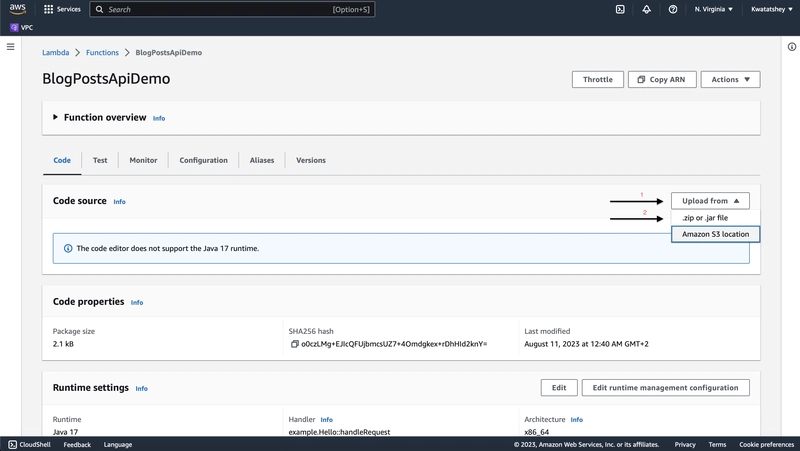Open Cookie preferences in the footer
Viewport: 800px width, 451px height.
tap(766, 445)
